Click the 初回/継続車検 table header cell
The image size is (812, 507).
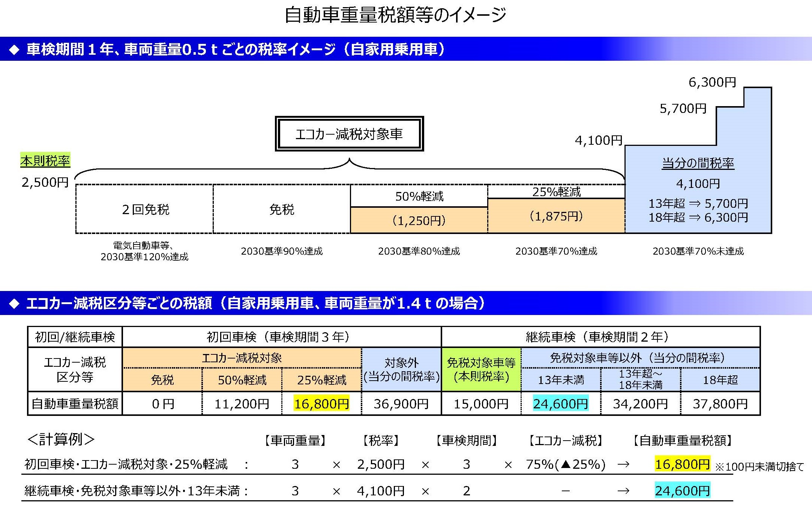click(x=75, y=337)
